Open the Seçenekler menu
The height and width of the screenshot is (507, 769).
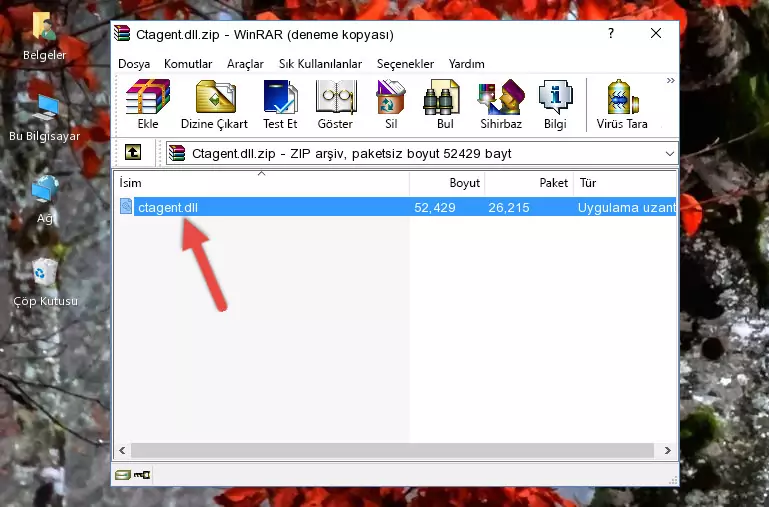coord(405,64)
